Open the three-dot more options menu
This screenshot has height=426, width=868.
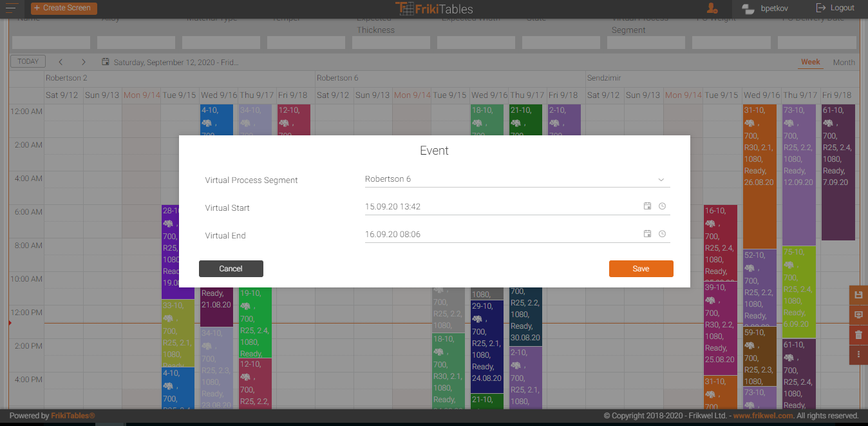tap(858, 354)
